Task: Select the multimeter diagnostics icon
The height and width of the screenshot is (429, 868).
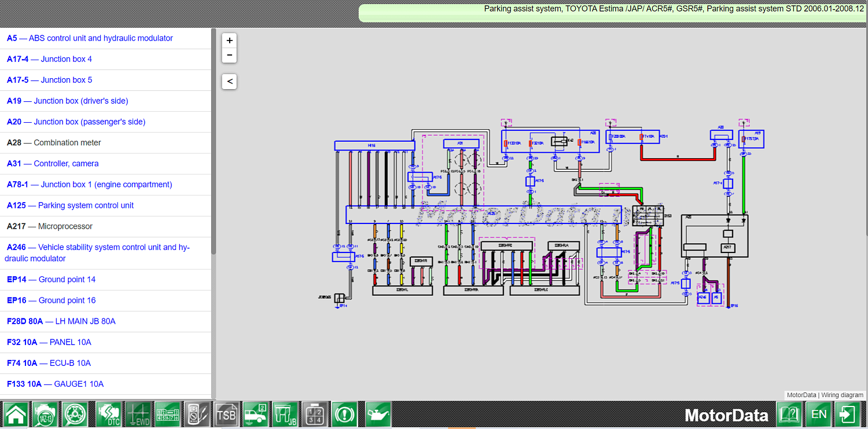Action: tap(197, 414)
